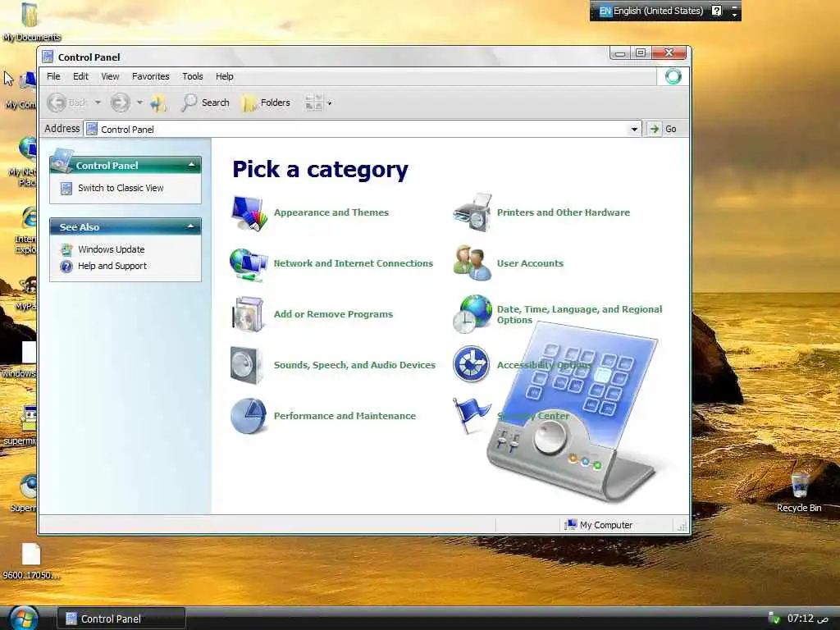The image size is (840, 630).
Task: Click the Add or Remove Programs text link
Action: 333,314
